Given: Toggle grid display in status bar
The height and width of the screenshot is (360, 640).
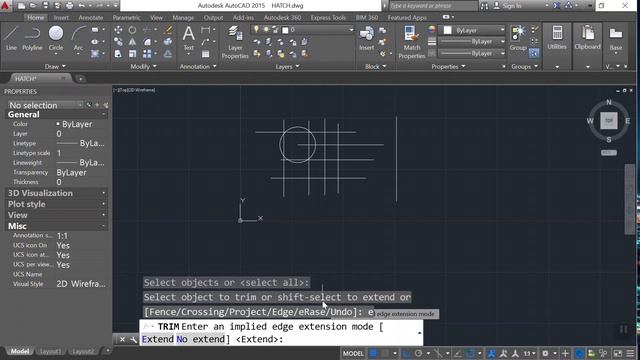Looking at the screenshot, I should click(373, 353).
